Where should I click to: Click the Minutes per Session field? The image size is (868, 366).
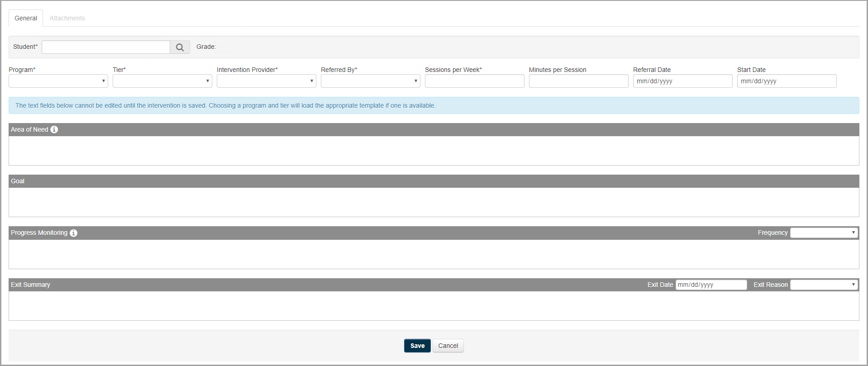pos(579,81)
